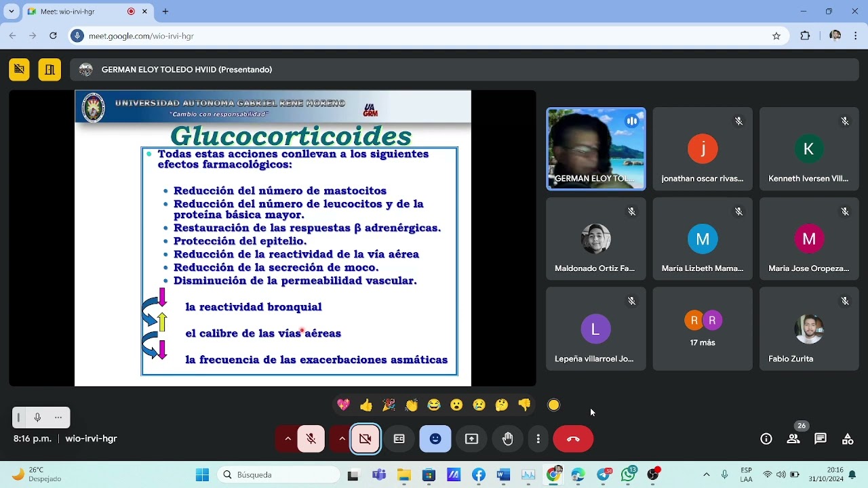Viewport: 868px width, 488px height.
Task: Open the present screen option
Action: 471,439
